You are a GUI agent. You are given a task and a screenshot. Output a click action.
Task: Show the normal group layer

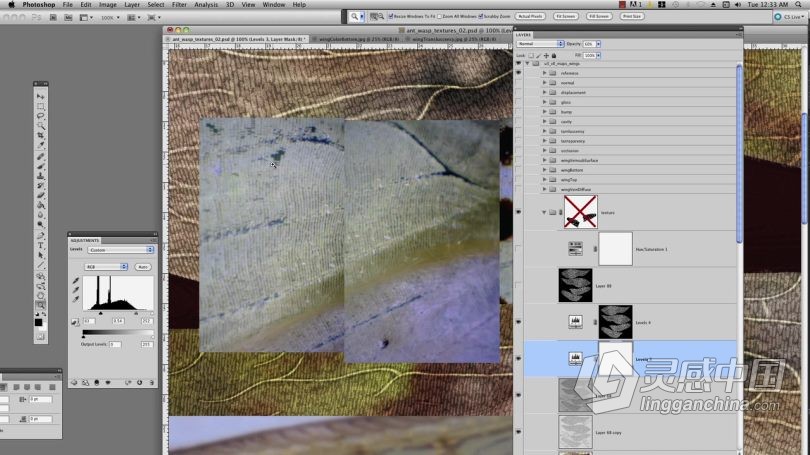pyautogui.click(x=519, y=83)
